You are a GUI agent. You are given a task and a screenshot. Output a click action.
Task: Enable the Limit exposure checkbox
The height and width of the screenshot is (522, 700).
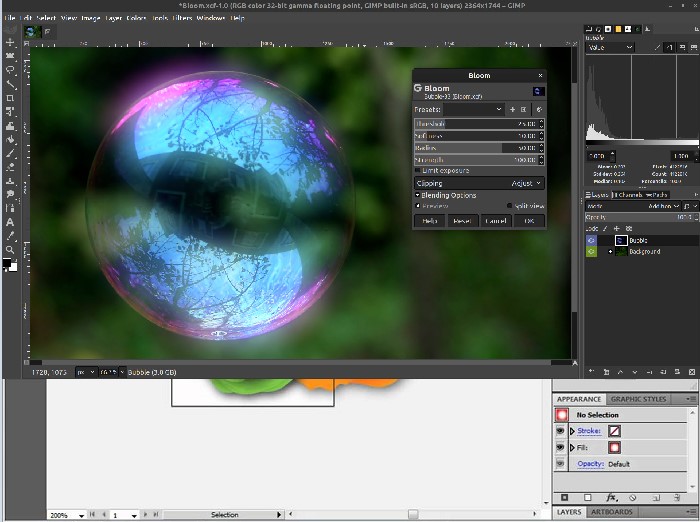point(418,171)
